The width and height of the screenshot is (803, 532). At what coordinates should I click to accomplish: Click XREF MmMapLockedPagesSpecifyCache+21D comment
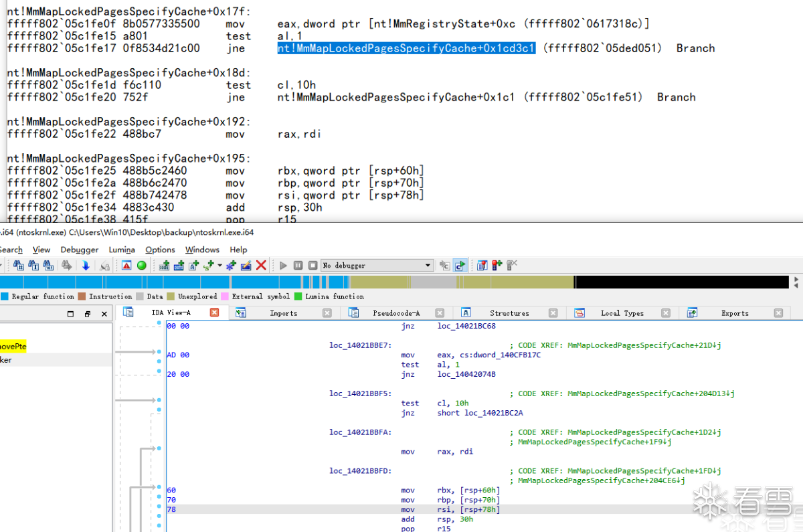click(616, 345)
